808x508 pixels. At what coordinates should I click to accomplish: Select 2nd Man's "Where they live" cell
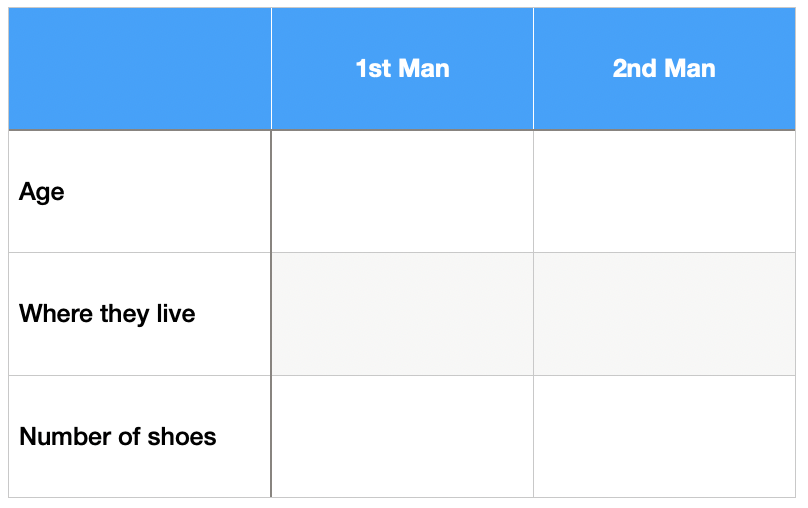[x=664, y=314]
